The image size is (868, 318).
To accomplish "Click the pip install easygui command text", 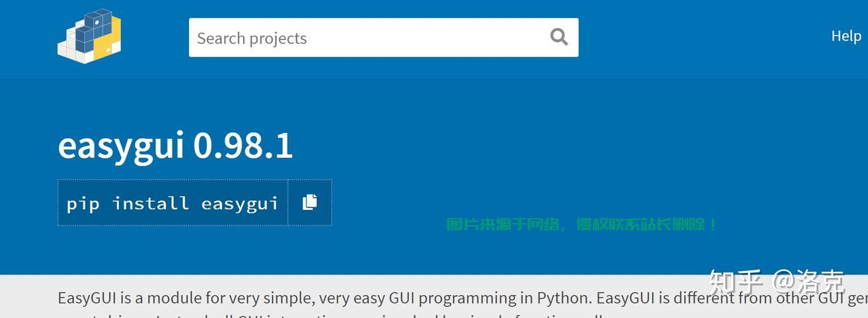I will click(172, 203).
